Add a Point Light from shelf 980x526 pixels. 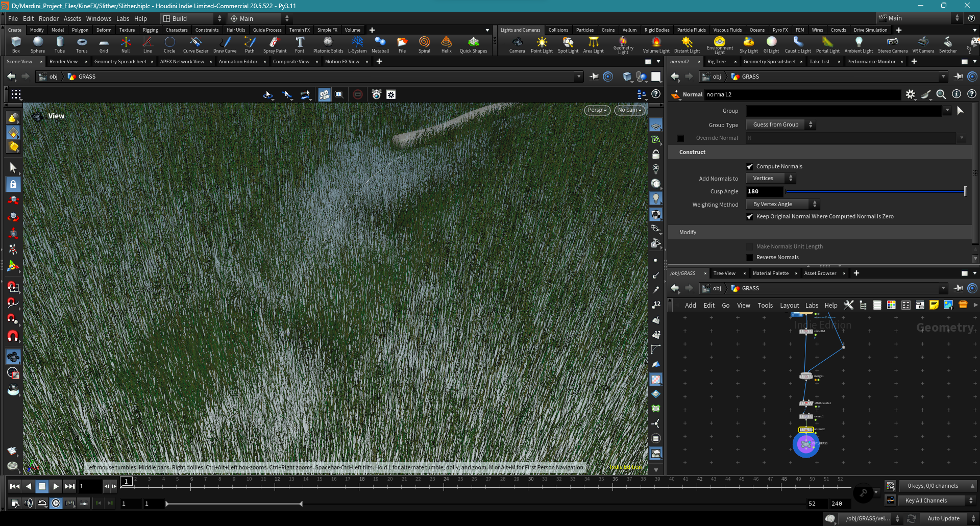pyautogui.click(x=542, y=44)
